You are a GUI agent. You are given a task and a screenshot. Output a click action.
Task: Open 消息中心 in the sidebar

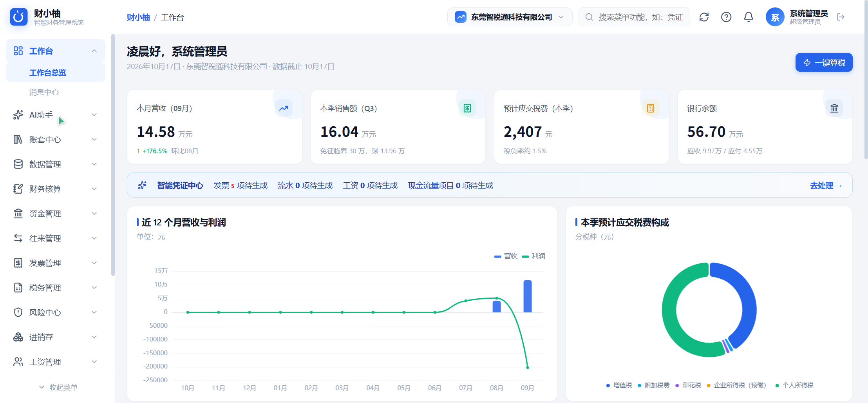click(56, 92)
